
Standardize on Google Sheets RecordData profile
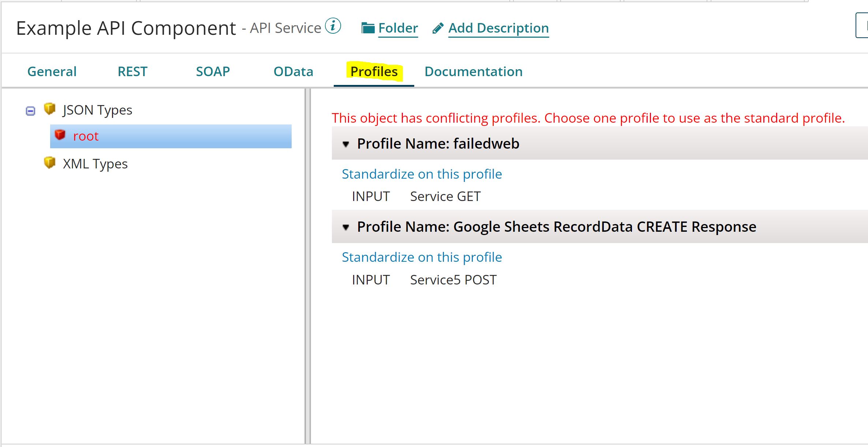point(422,257)
